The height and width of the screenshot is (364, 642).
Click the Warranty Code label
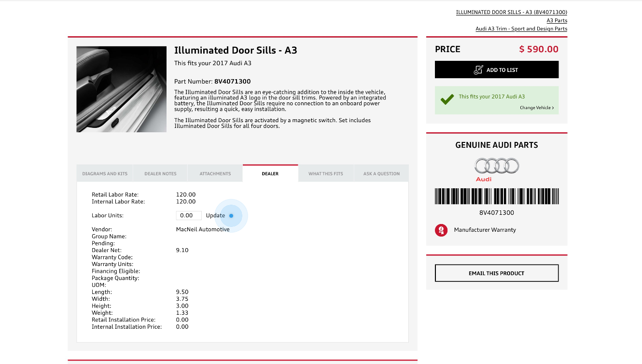(112, 258)
